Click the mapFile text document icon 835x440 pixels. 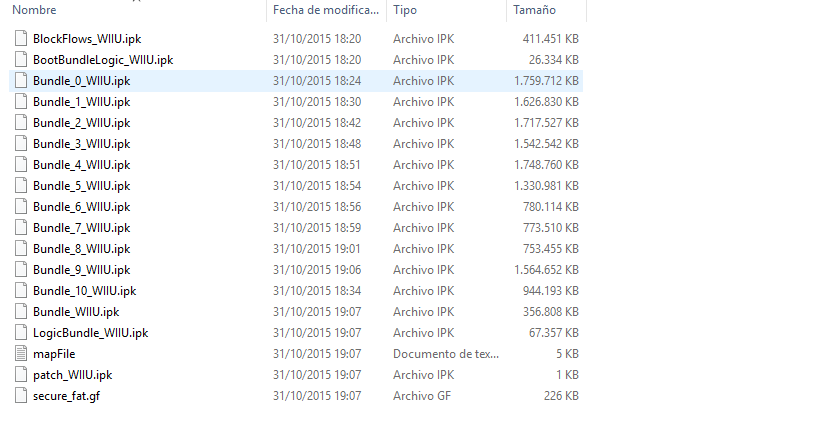pos(23,354)
